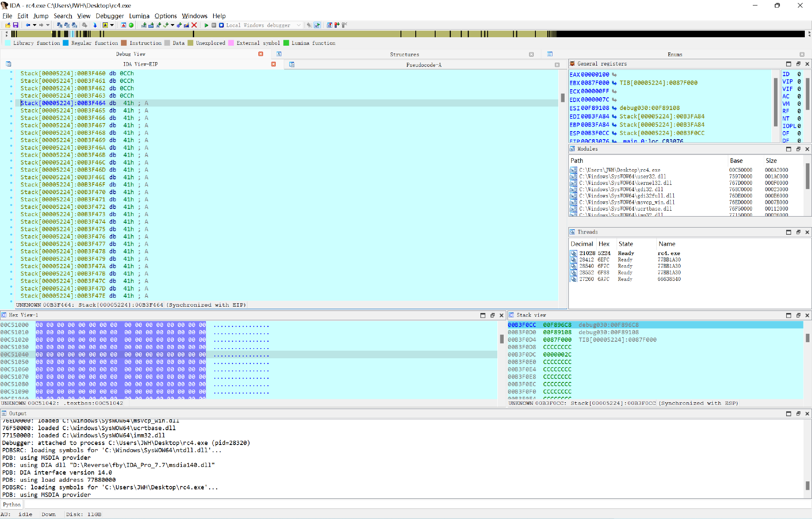Select the rc4.exe module row
Image resolution: width=812 pixels, height=519 pixels.
pos(687,170)
